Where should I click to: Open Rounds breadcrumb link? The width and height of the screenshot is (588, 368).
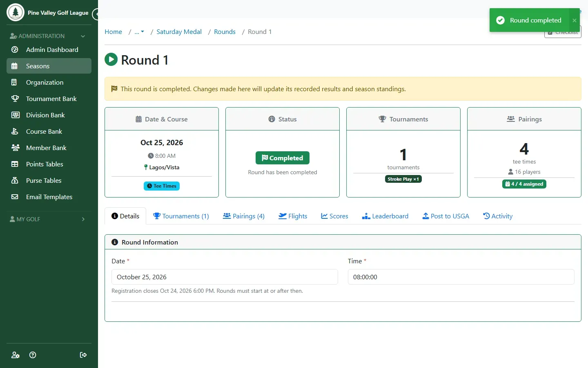[x=225, y=32]
